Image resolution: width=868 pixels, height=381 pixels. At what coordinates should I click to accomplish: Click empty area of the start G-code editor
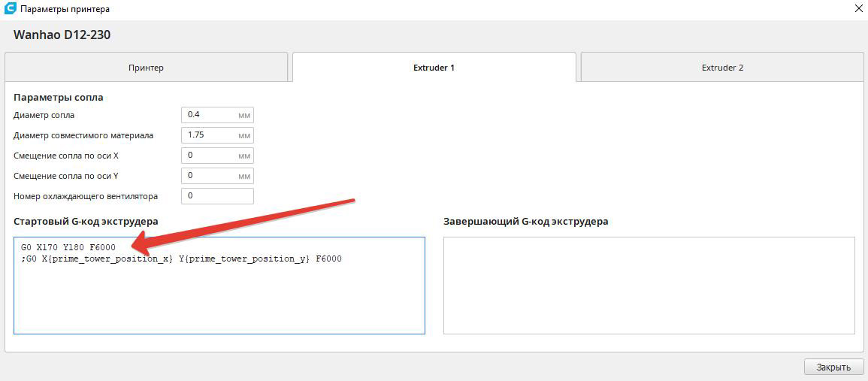(x=218, y=301)
